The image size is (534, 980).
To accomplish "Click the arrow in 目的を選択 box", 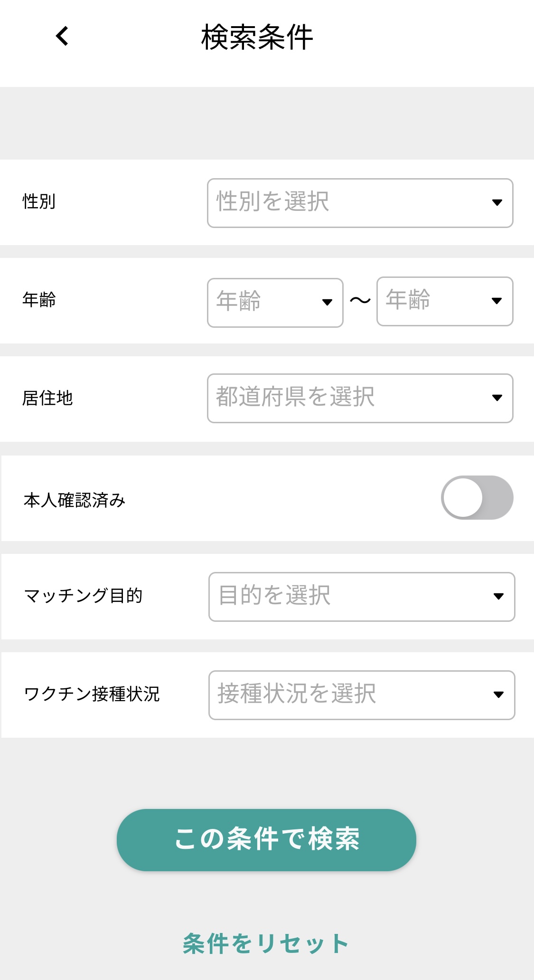I will point(498,597).
